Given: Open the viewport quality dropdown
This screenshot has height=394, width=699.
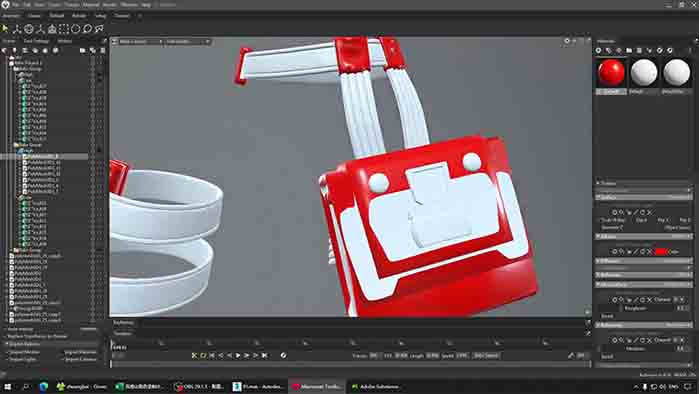Looking at the screenshot, I should [x=187, y=41].
